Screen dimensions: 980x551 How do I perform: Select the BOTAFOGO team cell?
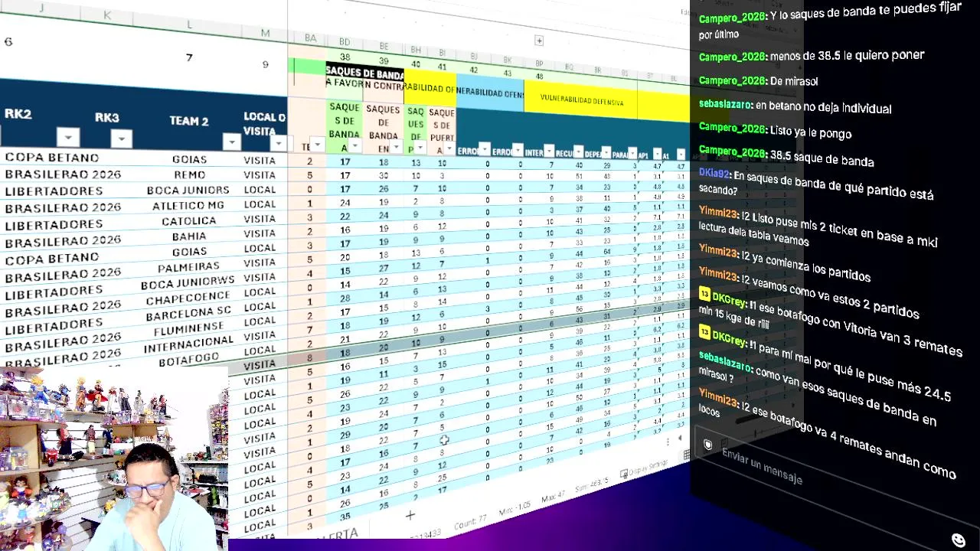(189, 358)
